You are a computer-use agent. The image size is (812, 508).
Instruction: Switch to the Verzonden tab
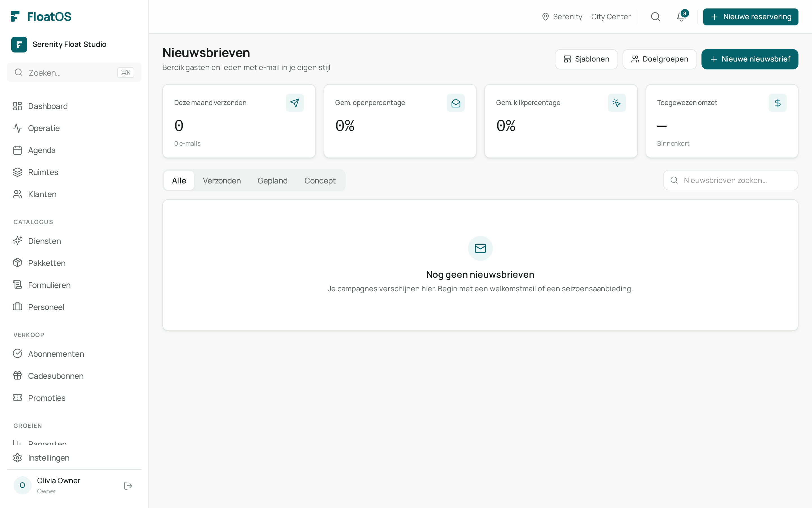point(222,180)
